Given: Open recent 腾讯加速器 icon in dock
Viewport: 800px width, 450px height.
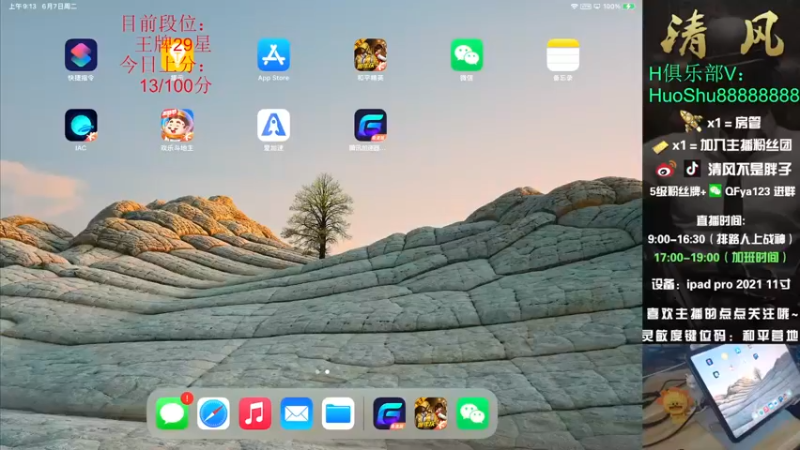Looking at the screenshot, I should click(x=389, y=413).
